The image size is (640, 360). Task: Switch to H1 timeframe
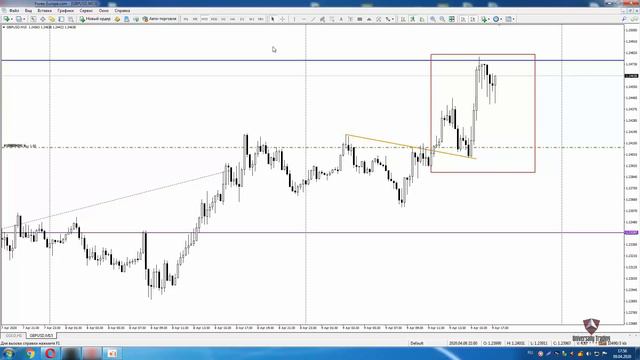pos(223,19)
